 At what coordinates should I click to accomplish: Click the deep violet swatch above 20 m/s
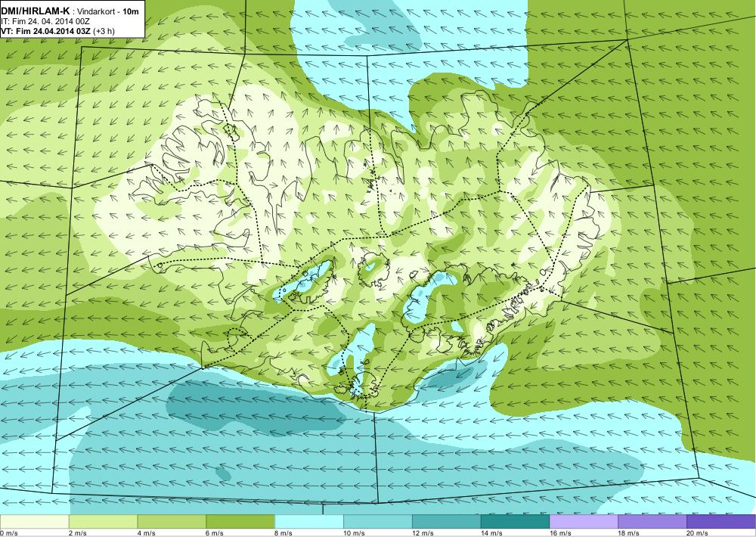tap(721, 522)
